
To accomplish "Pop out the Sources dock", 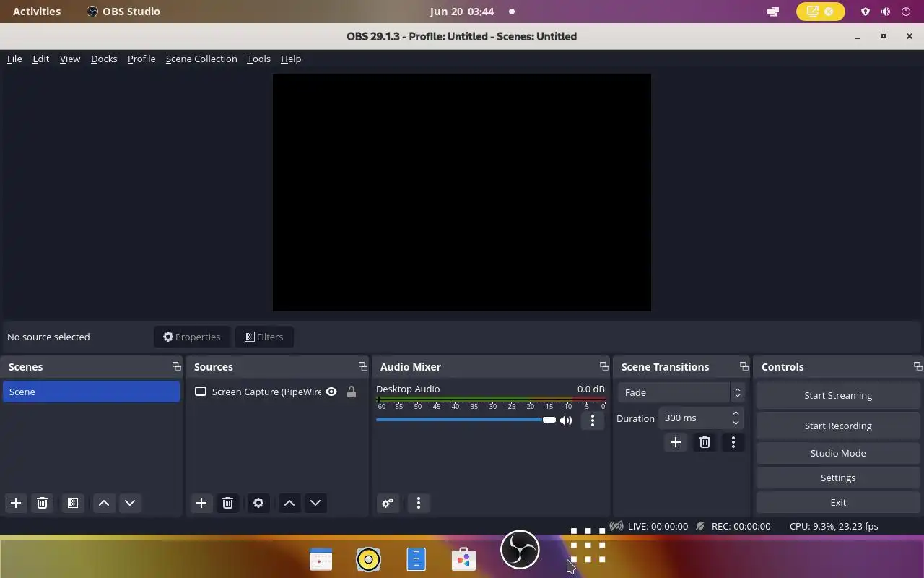I will coord(362,366).
